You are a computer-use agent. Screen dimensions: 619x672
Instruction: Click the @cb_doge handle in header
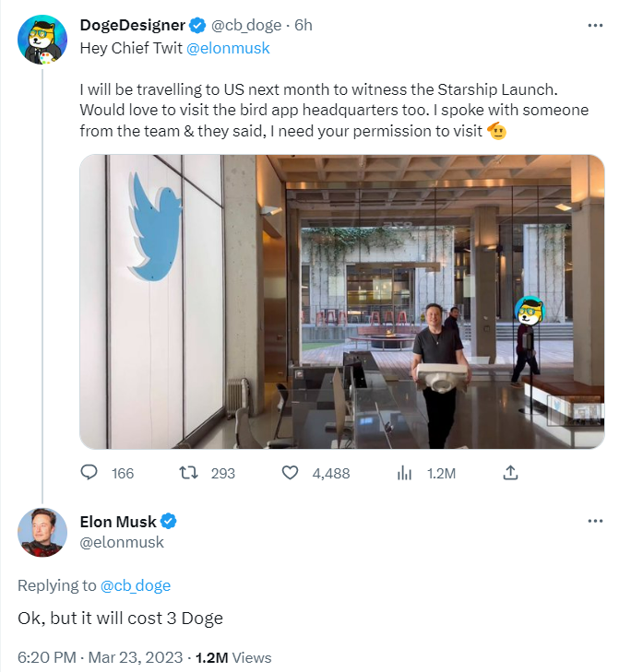point(246,25)
